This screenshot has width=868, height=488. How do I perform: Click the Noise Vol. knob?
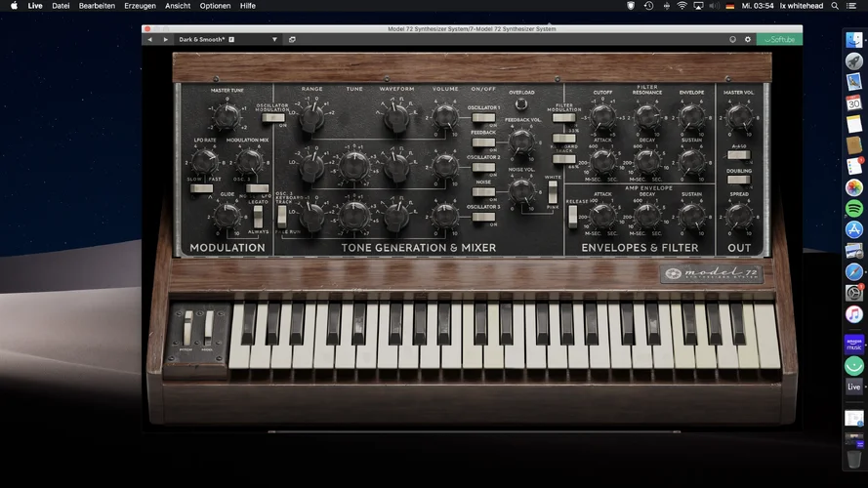point(521,191)
